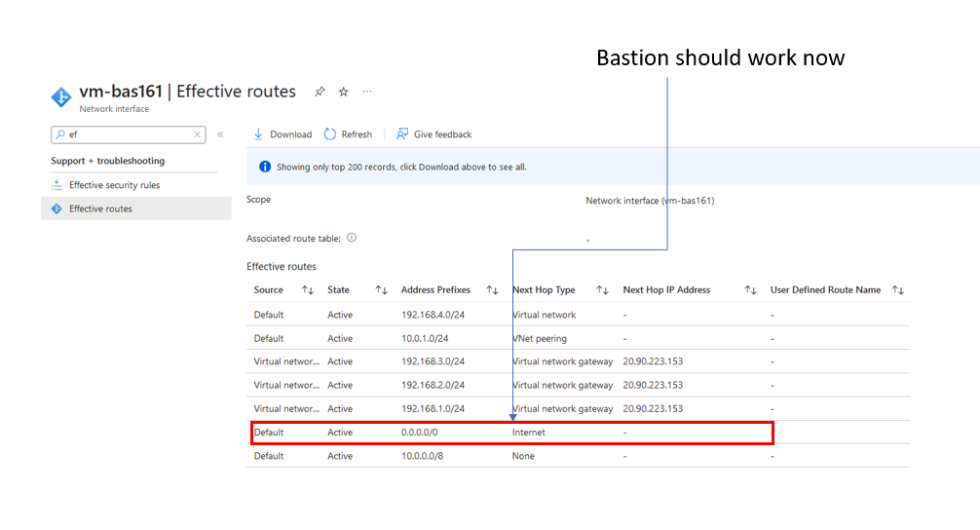
Task: Click Effective security rules icon
Action: [x=57, y=185]
